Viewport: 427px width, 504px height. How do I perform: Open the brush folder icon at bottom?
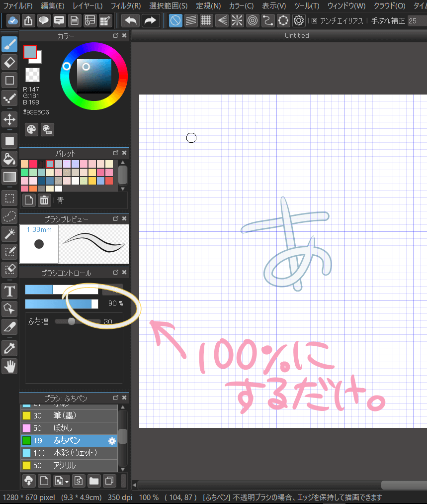coord(94,481)
